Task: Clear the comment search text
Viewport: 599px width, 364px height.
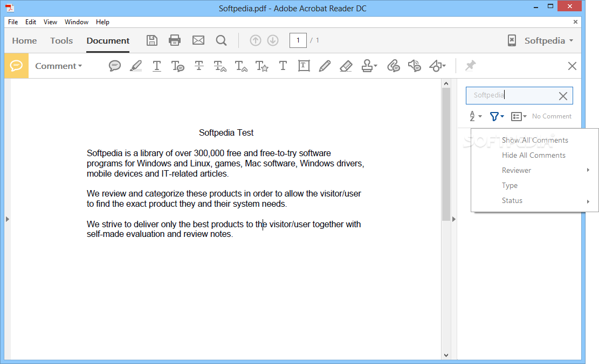Action: click(563, 96)
